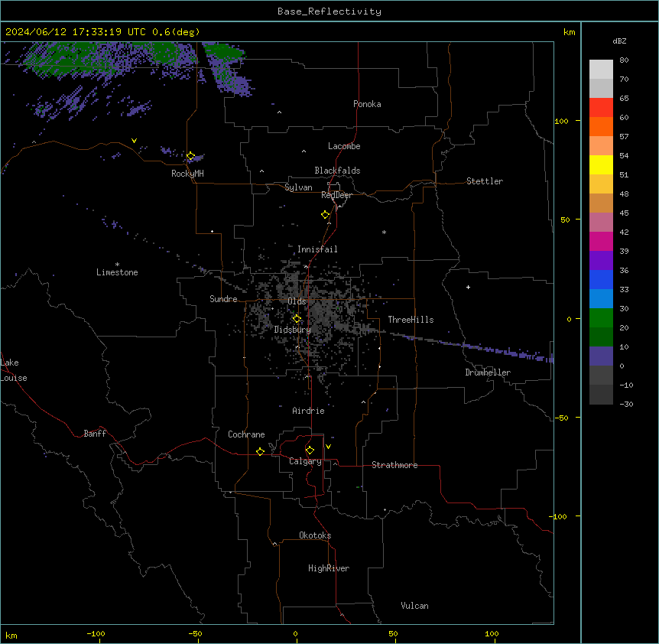Pick the yellow 54-51 dBZ legend swatch
This screenshot has height=644, width=659.
coord(601,164)
